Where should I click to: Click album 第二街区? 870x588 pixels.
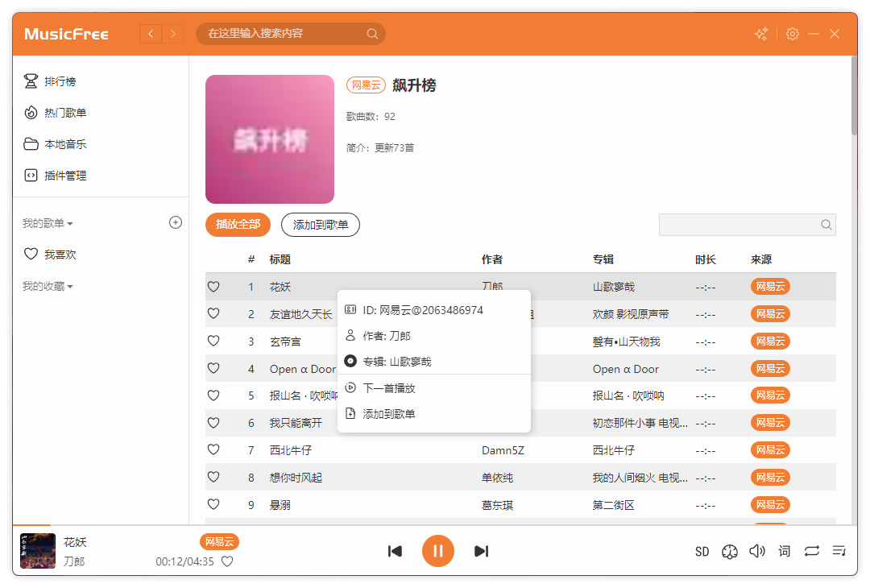point(613,505)
